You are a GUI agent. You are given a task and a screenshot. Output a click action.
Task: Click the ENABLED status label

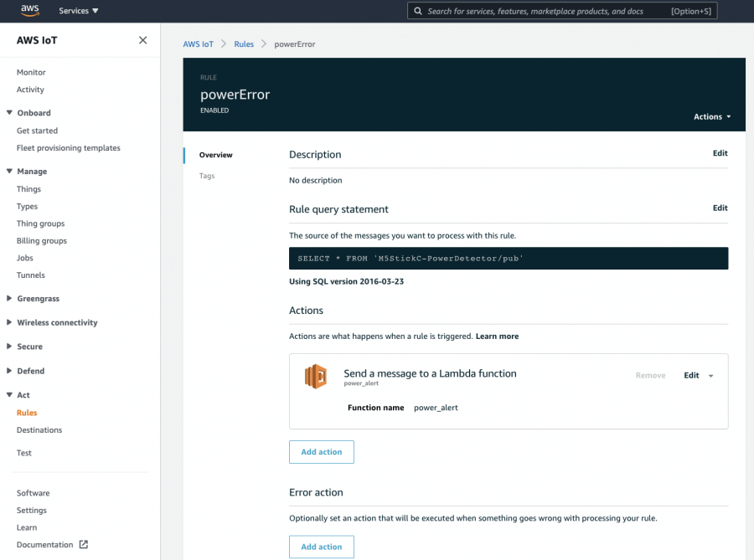[x=214, y=110]
